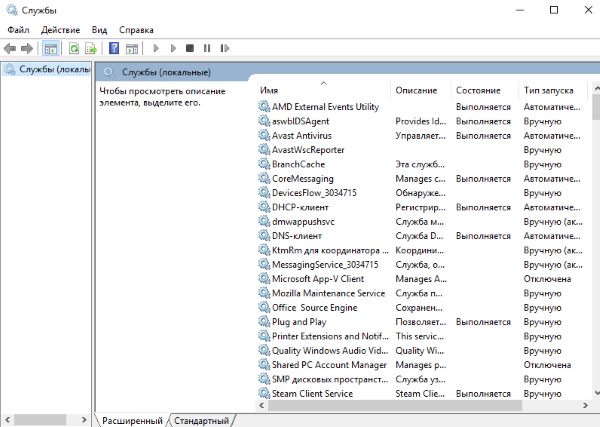Click gear icon next to Steam Client Service
Screen dimensions: 600x427
(264, 393)
